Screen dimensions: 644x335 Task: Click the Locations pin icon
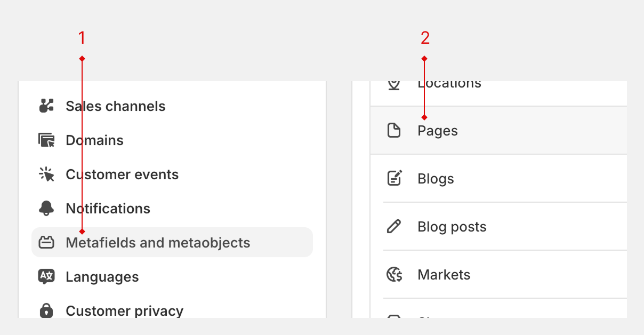(394, 84)
